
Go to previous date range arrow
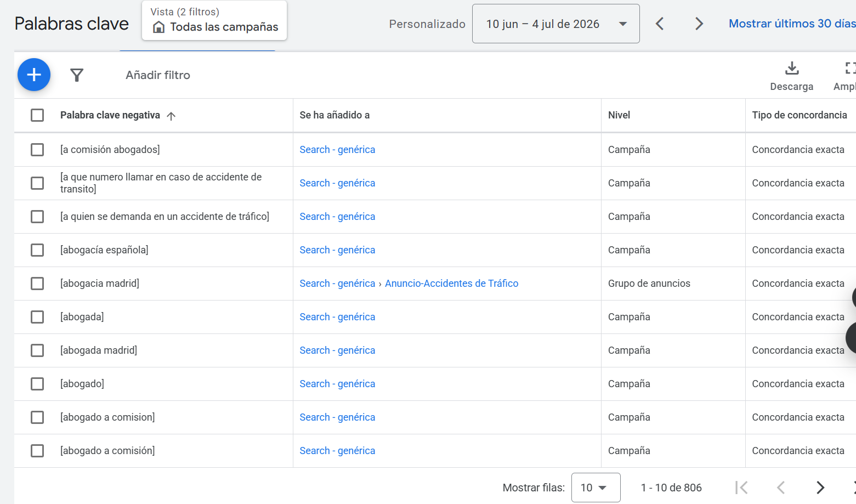click(660, 24)
